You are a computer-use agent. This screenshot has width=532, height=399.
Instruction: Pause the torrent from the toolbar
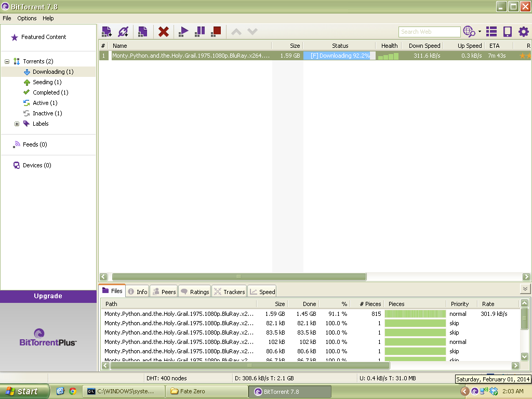click(x=200, y=32)
